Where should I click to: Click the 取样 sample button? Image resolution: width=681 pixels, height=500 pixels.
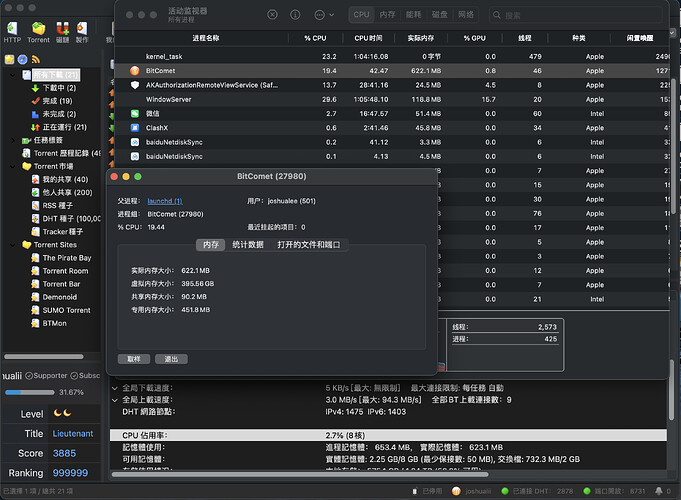tap(134, 359)
